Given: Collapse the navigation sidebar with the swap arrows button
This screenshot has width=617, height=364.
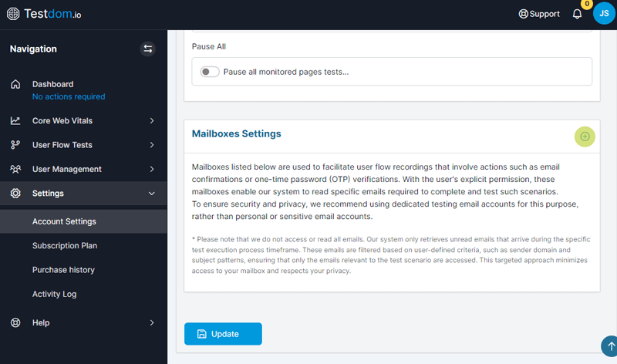Looking at the screenshot, I should [x=147, y=49].
